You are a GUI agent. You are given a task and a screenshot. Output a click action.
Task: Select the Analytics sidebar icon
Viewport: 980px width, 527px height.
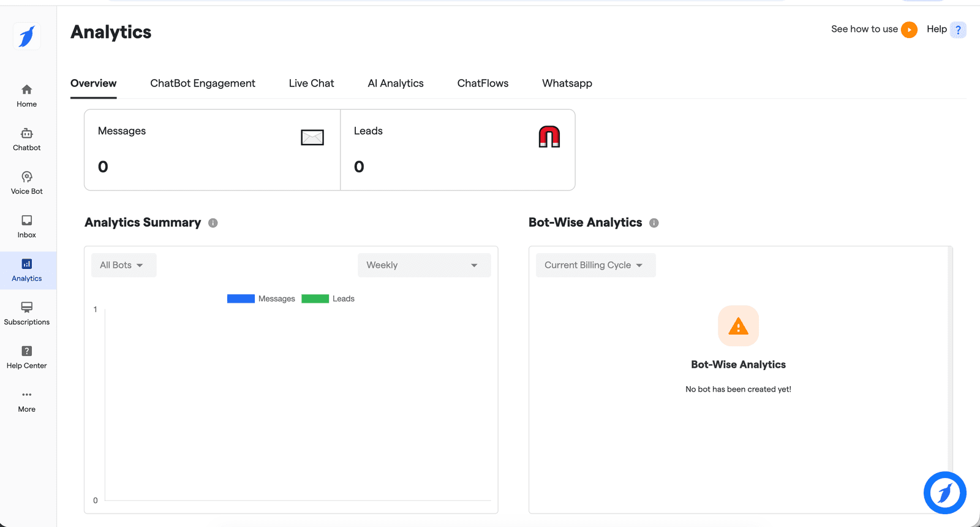point(27,263)
